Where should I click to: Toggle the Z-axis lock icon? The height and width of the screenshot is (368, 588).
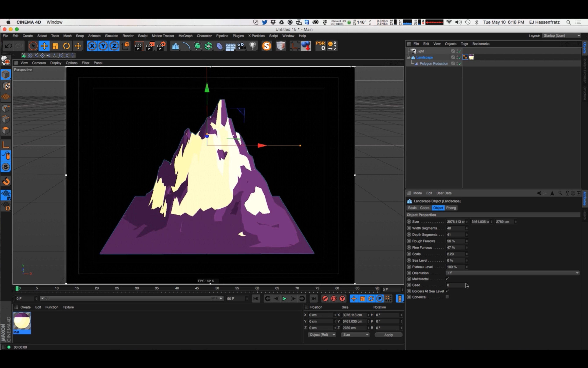[114, 46]
